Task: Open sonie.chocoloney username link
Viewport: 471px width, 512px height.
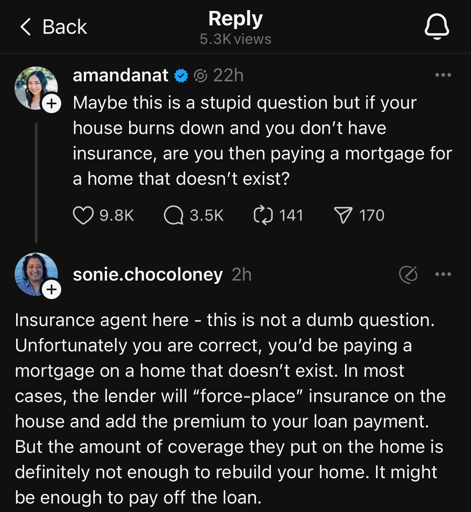Action: (148, 275)
